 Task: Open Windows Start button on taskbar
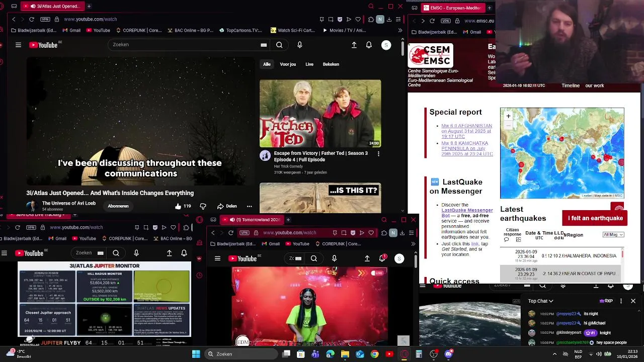[x=196, y=354]
